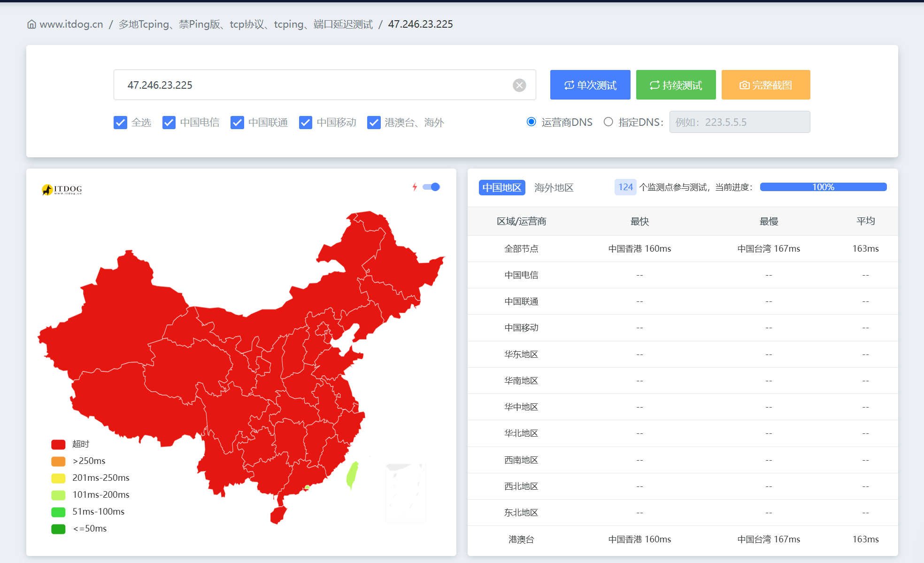Click the 47.246.23.225 breadcrumb item
This screenshot has width=924, height=563.
[x=420, y=24]
